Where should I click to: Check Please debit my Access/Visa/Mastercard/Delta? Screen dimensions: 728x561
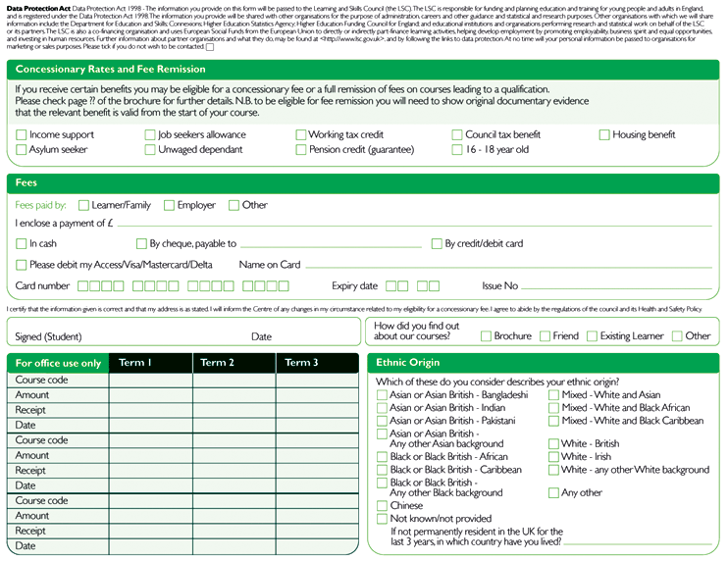pos(21,265)
